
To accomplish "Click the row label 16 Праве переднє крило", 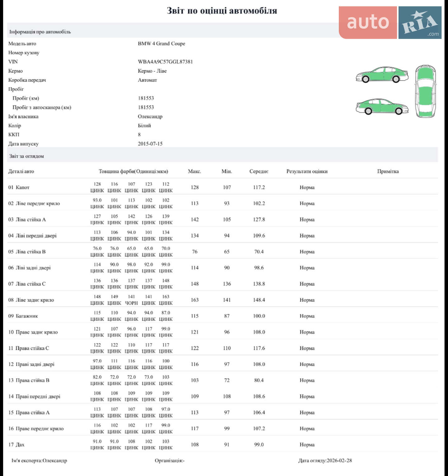I will pyautogui.click(x=36, y=429).
